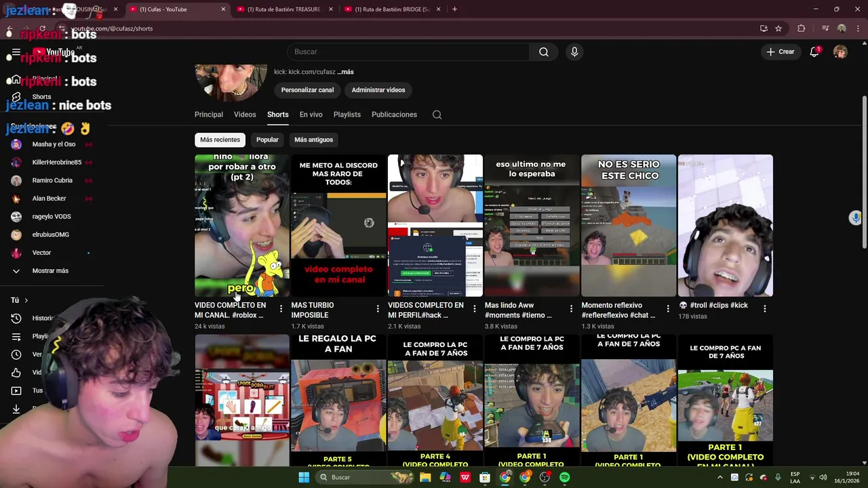Open channel search magnifier next to Publicaciones
Screen dimensions: 868x488
click(x=437, y=115)
